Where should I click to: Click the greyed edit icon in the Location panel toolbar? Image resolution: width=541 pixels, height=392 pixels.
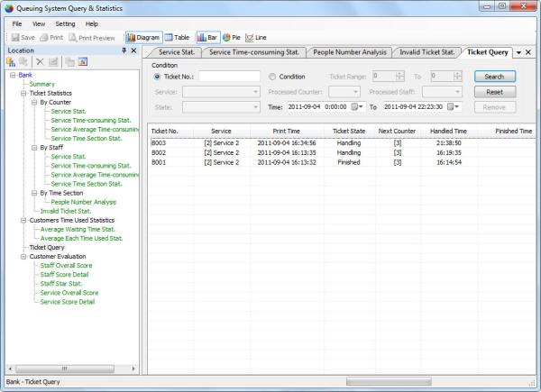[x=53, y=62]
